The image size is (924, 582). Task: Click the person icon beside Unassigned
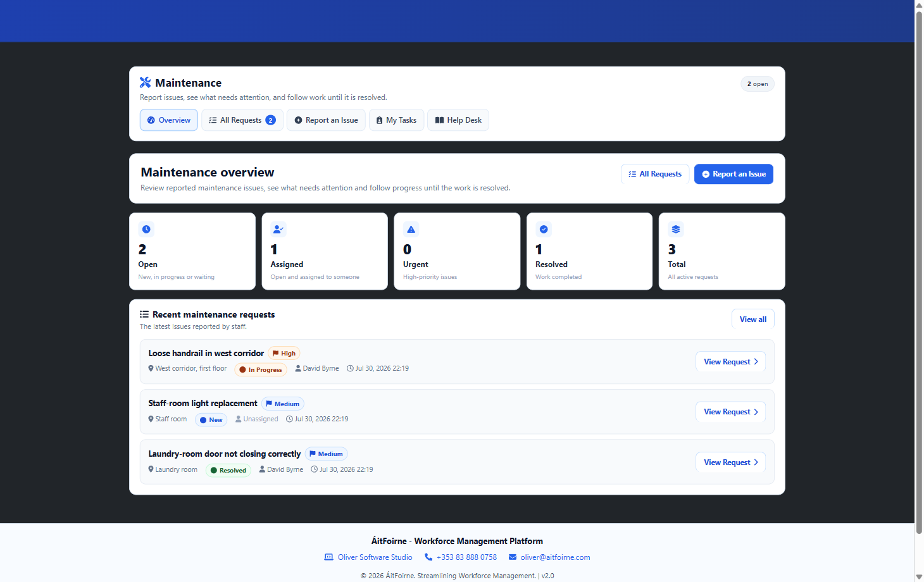click(239, 419)
